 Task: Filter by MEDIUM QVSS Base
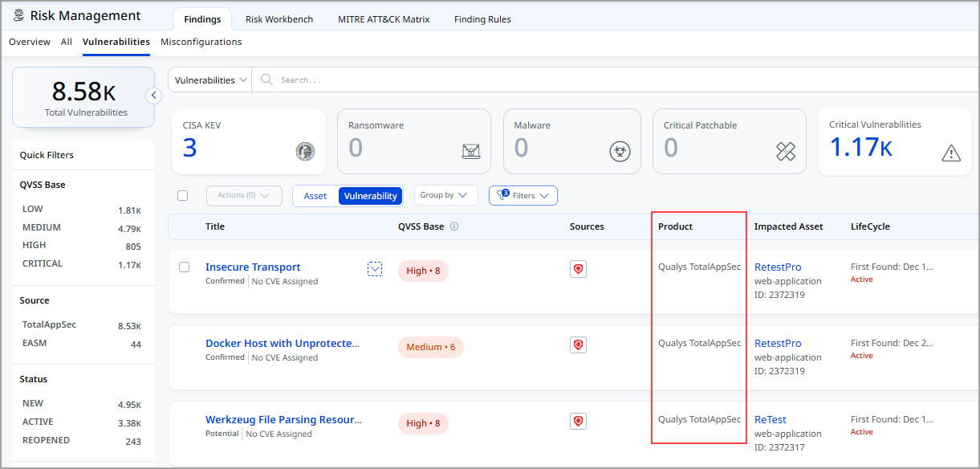pos(82,227)
